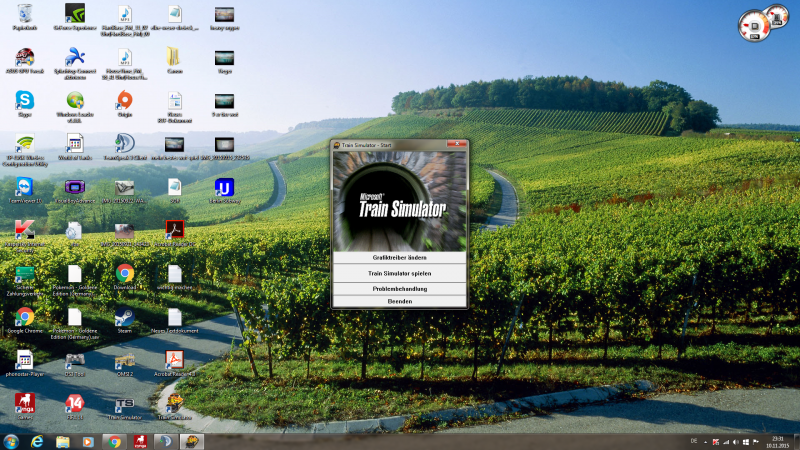Screen dimensions: 800x450
Task: Open GeForce Experience desktop shortcut
Action: pos(74,18)
